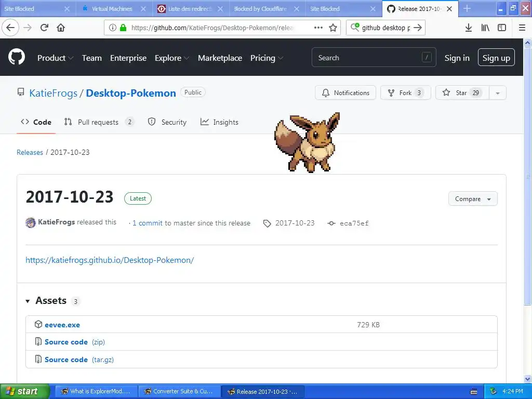532x399 pixels.
Task: Bookmark this page with the star icon
Action: click(333, 28)
